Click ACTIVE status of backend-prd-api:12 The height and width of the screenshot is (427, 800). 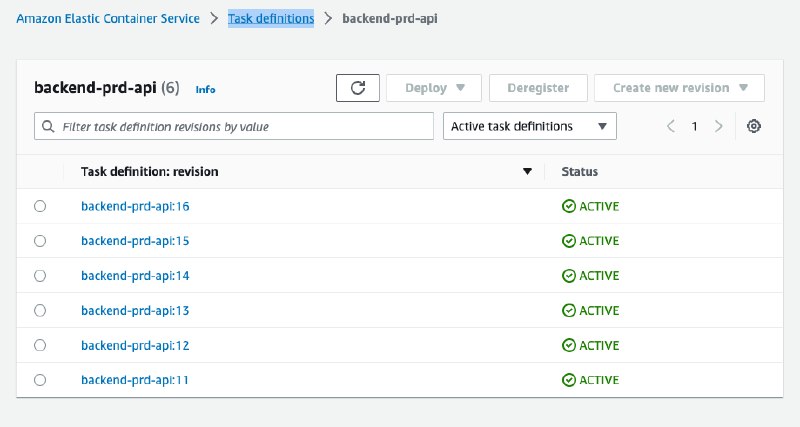coord(590,345)
